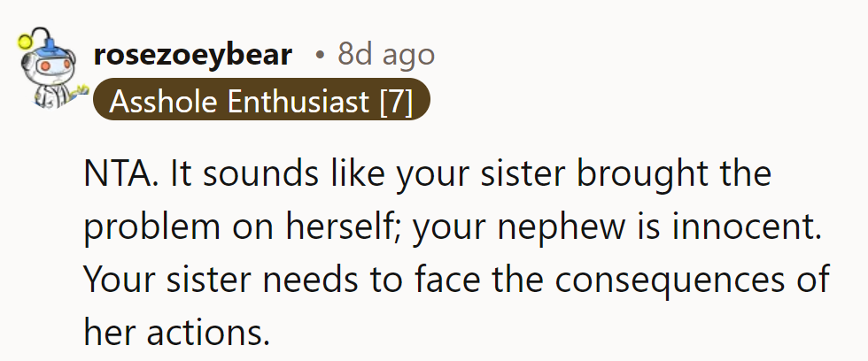Click the Asshole Enthusiast flair badge
The width and height of the screenshot is (868, 361).
(x=261, y=103)
